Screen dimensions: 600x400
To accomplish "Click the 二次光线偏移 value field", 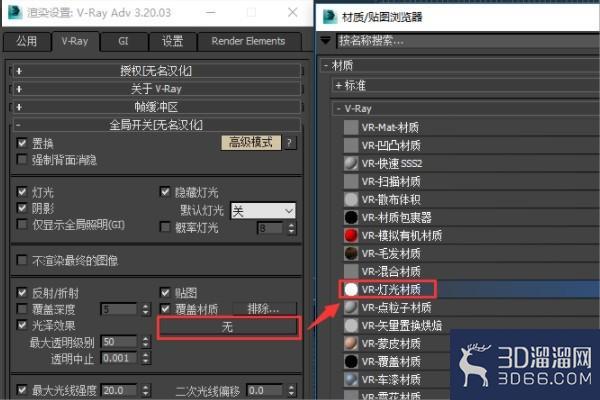I will (x=265, y=390).
